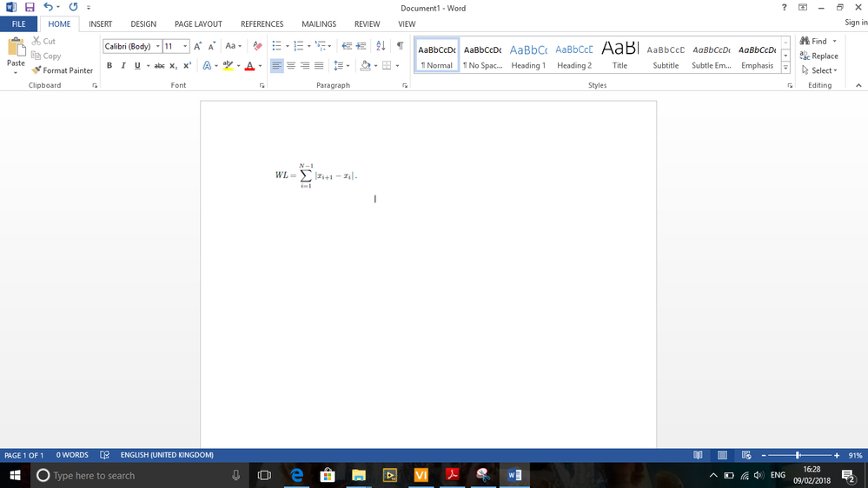
Task: Click Windows taskbar search box
Action: coord(138,475)
